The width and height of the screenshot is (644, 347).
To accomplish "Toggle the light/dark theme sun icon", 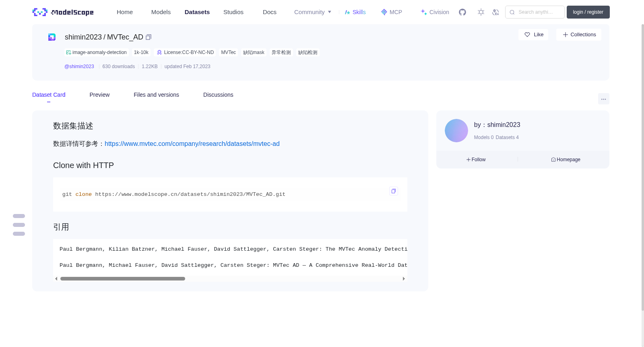I will point(481,12).
